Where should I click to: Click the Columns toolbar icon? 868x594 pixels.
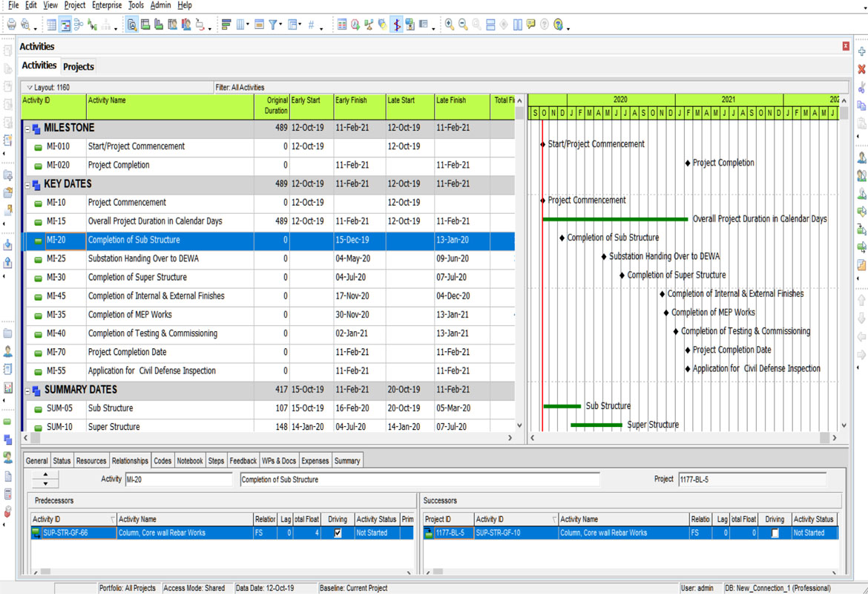(x=241, y=25)
